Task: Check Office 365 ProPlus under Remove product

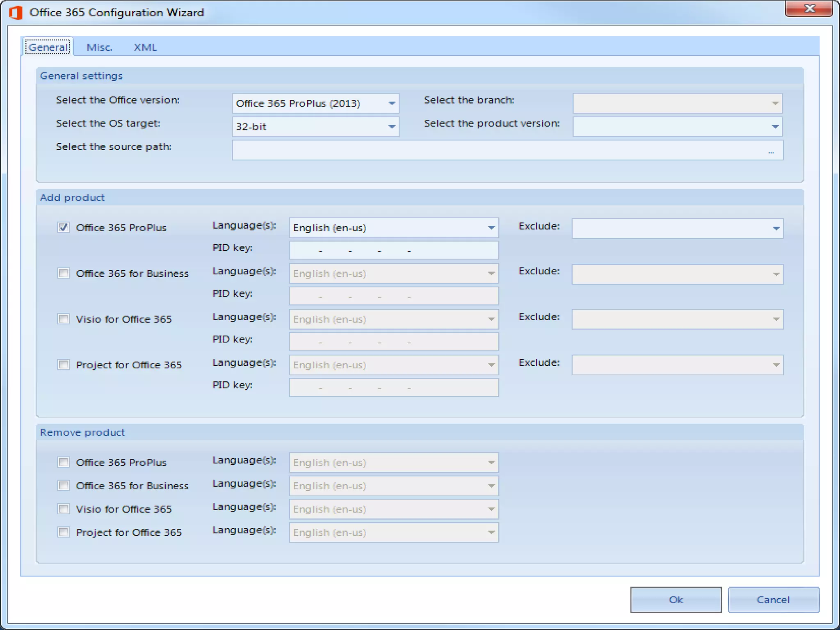Action: 64,462
